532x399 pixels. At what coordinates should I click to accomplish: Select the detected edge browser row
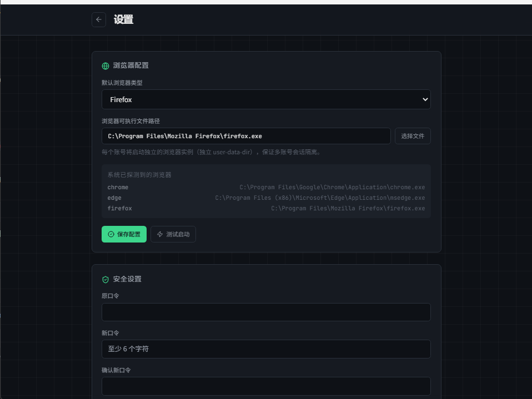266,198
